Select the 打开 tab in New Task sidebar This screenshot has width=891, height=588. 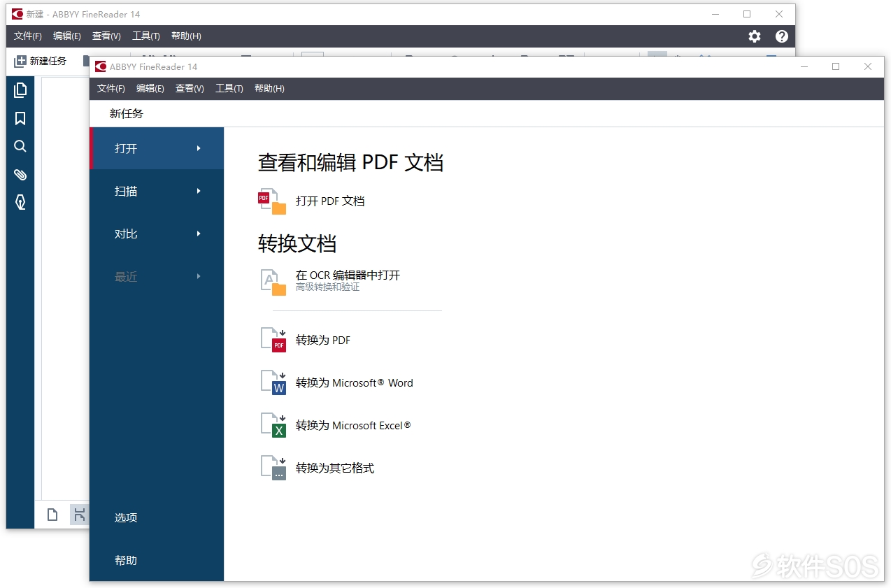click(157, 148)
